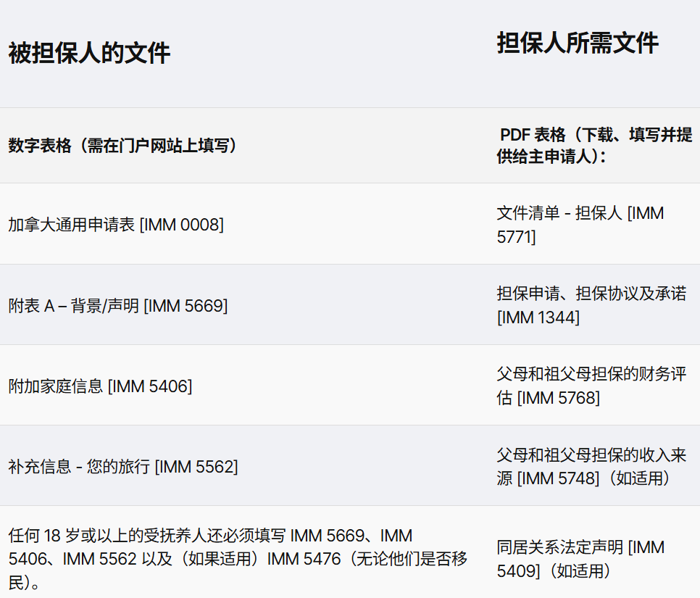Click the 同居关系法定声明 [IMM 5409] cell

point(581,559)
